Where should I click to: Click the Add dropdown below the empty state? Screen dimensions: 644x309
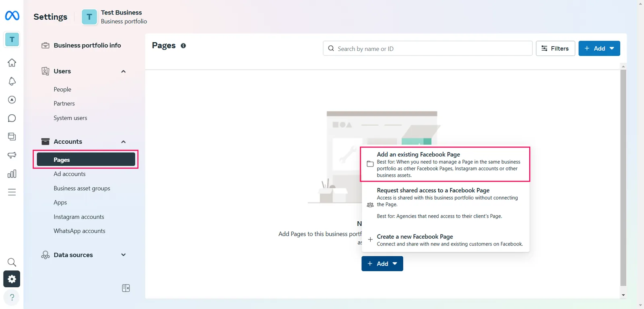tap(382, 264)
